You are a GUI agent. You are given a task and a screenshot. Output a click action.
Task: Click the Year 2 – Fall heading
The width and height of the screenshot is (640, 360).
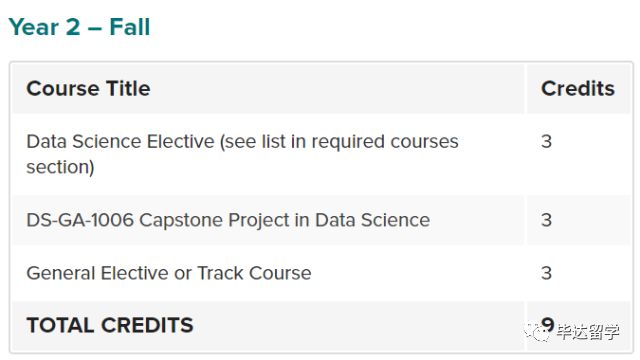coord(79,27)
